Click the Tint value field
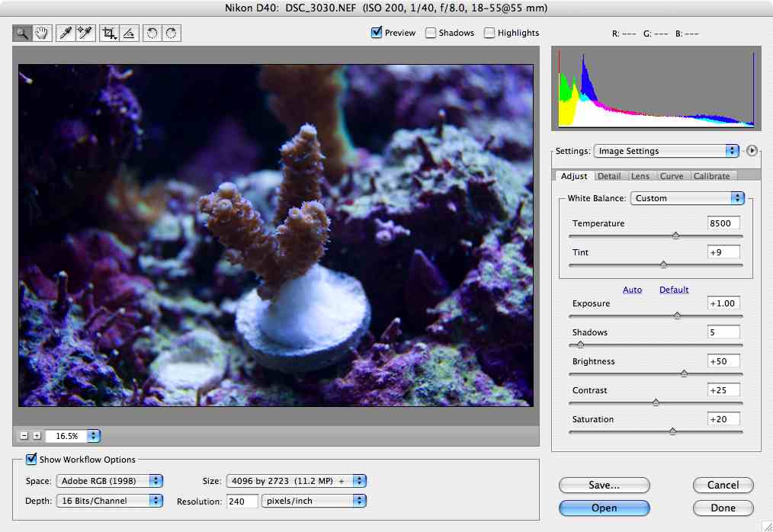The width and height of the screenshot is (773, 532). click(723, 252)
